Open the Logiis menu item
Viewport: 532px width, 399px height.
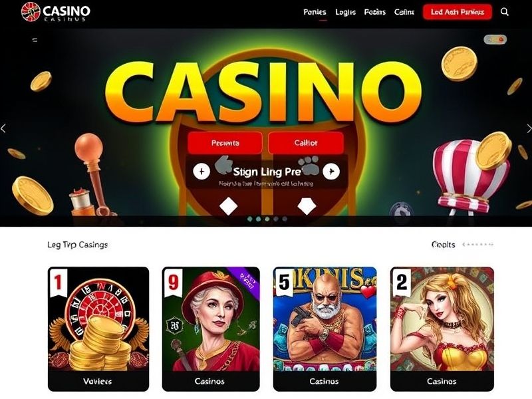tap(345, 12)
